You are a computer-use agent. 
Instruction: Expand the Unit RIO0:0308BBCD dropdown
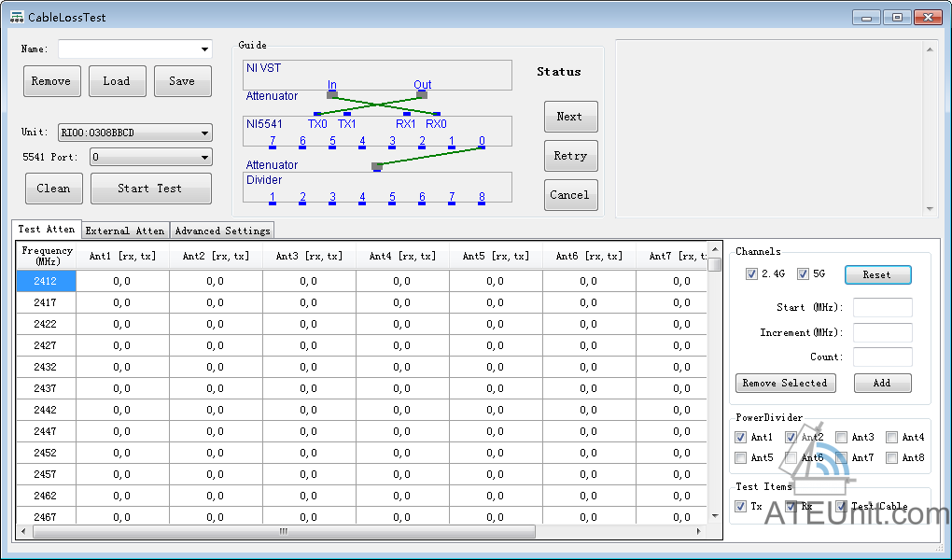coord(204,133)
